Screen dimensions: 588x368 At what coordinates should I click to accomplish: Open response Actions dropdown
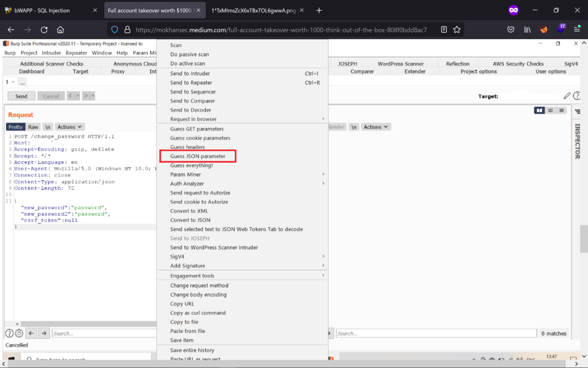coord(376,127)
